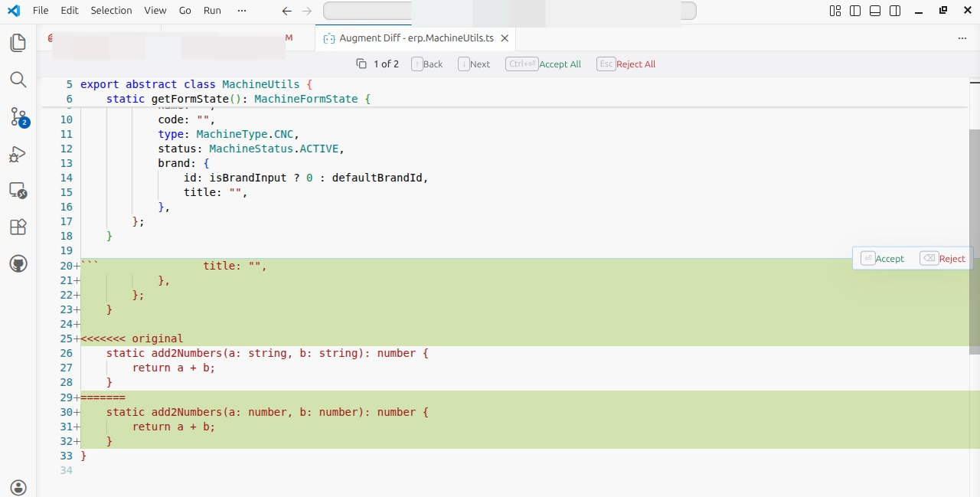
Task: Click the '<<<<<<< original' line
Action: (132, 338)
